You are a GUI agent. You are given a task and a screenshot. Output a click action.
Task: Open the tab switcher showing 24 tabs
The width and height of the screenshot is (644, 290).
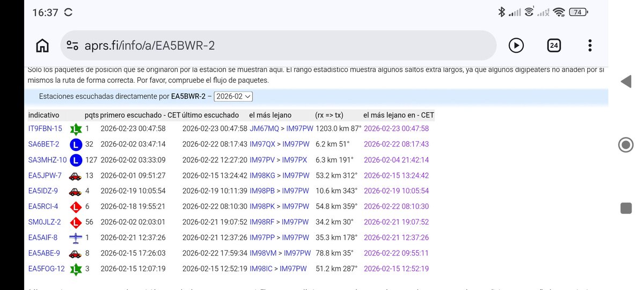pos(554,46)
